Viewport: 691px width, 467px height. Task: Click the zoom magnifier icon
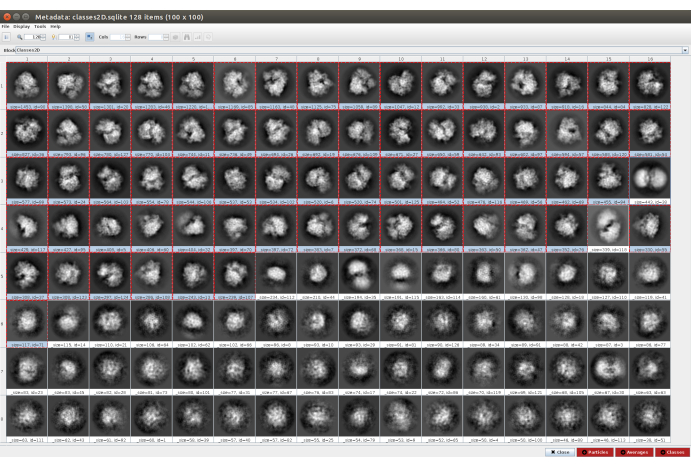tap(20, 36)
